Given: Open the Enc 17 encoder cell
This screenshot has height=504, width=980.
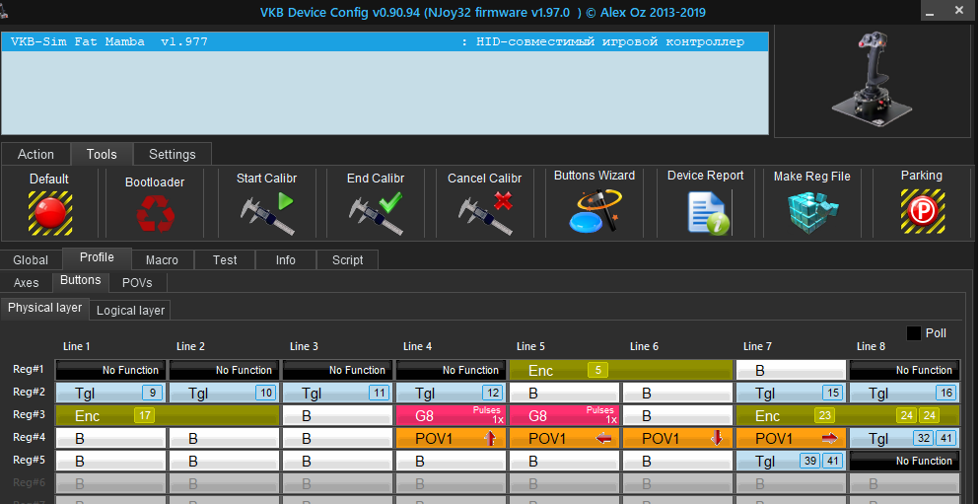Looking at the screenshot, I should (168, 415).
